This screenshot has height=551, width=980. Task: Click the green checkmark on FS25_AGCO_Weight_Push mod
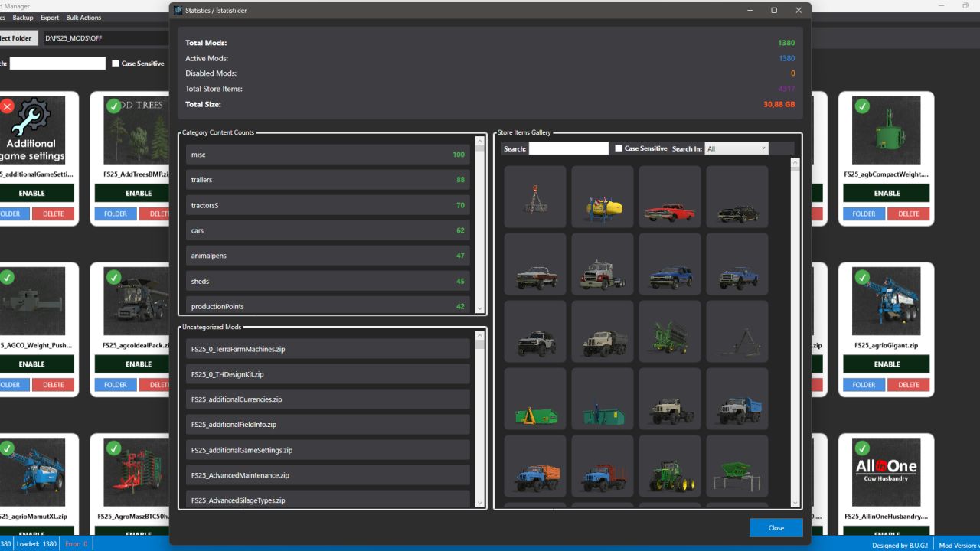pos(8,277)
